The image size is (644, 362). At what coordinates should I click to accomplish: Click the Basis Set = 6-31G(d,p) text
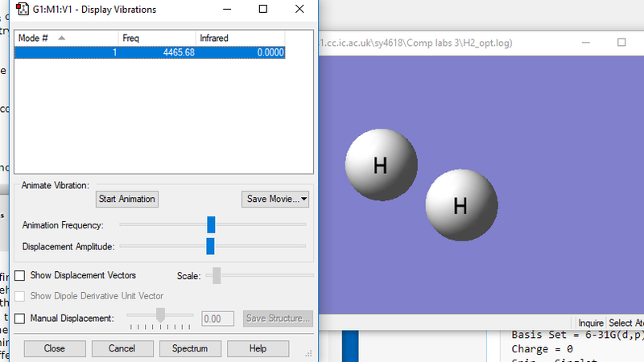click(577, 335)
